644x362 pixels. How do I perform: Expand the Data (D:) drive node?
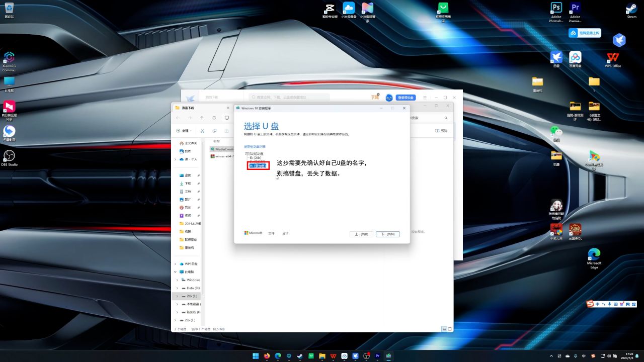tap(178, 288)
